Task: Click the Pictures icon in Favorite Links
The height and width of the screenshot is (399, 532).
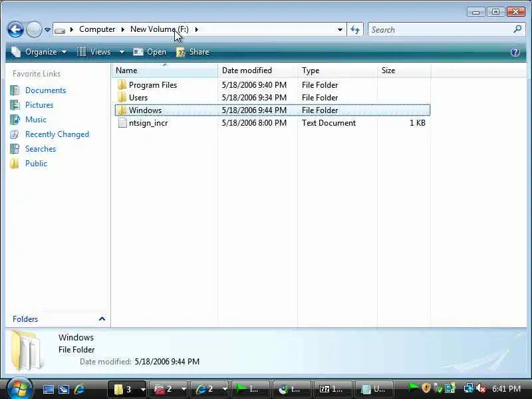Action: [15, 105]
